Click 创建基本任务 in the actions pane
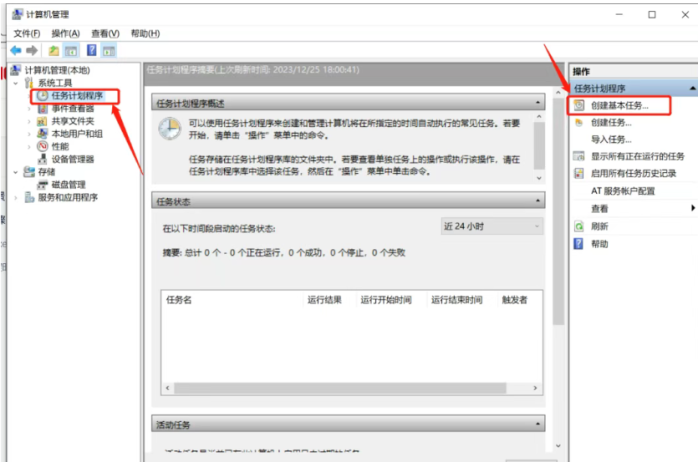 [619, 105]
